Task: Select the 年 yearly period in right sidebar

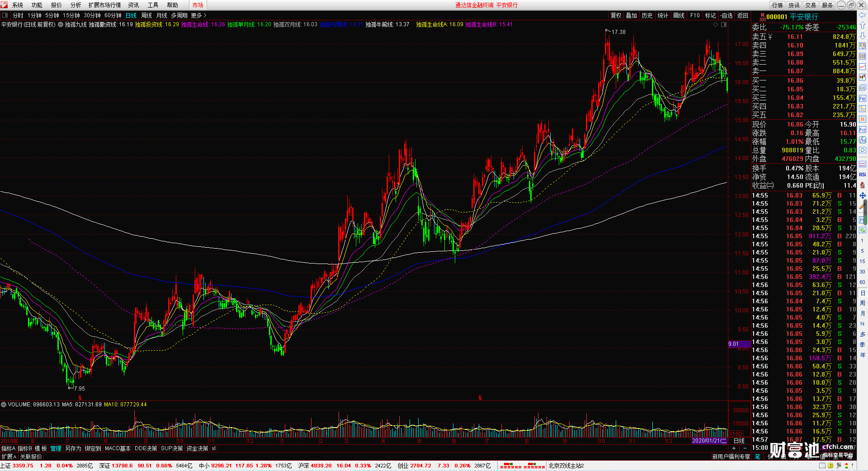Action: tap(862, 355)
